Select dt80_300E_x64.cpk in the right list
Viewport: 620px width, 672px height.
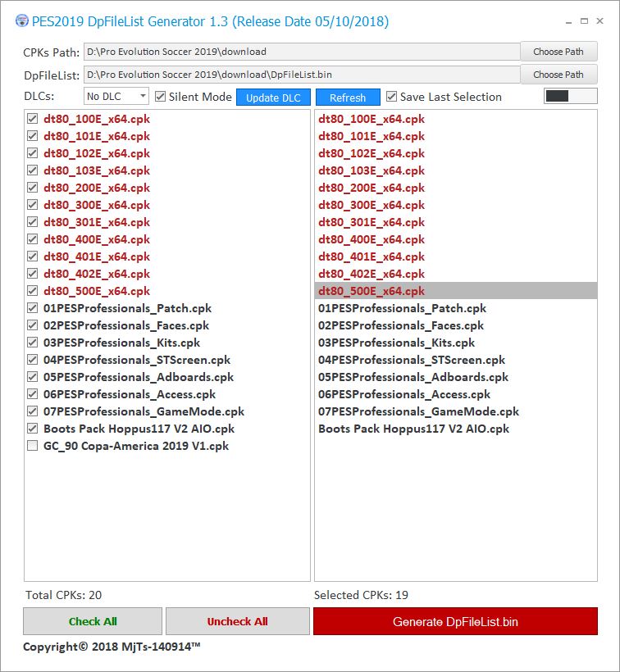[456, 205]
